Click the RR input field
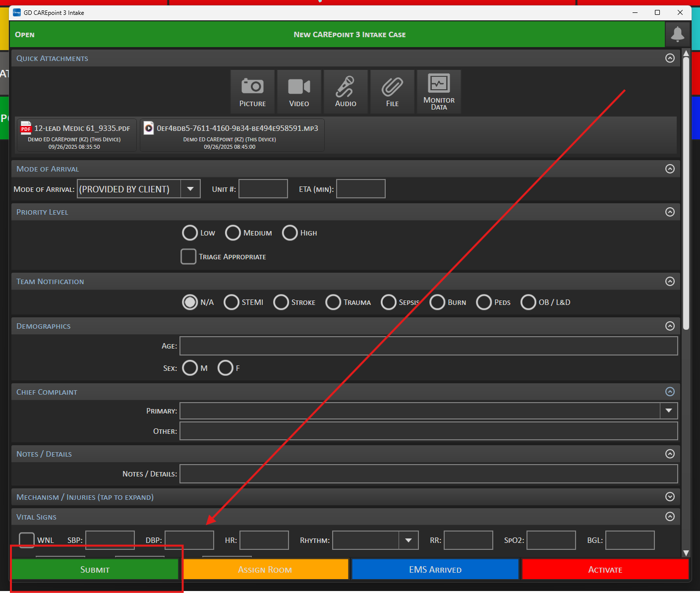This screenshot has width=700, height=593. [468, 540]
